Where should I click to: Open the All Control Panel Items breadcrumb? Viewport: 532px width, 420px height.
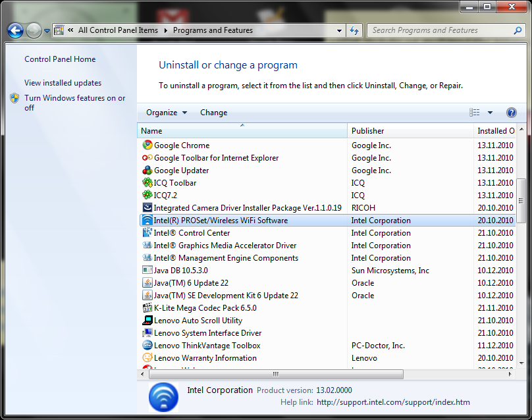point(118,30)
